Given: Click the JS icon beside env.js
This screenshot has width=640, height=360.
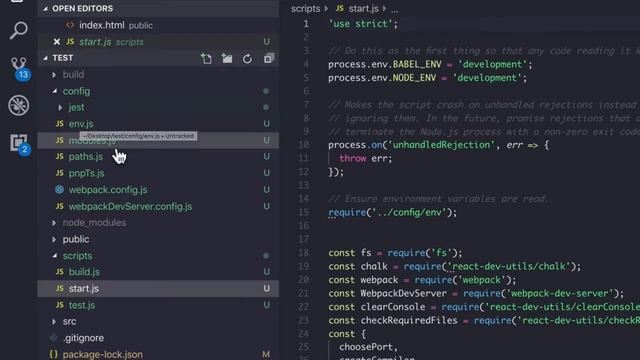Looking at the screenshot, I should 60,123.
